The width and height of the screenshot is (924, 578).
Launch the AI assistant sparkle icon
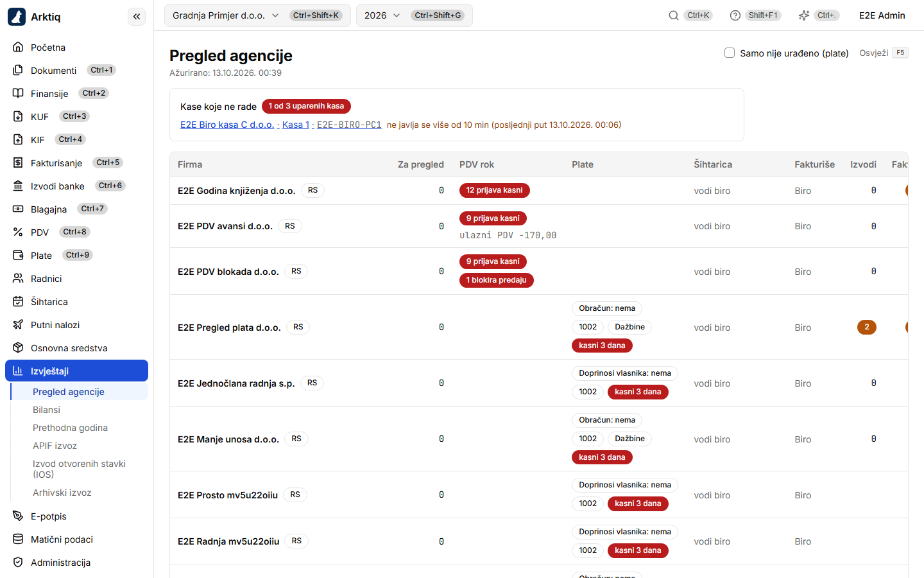point(804,15)
